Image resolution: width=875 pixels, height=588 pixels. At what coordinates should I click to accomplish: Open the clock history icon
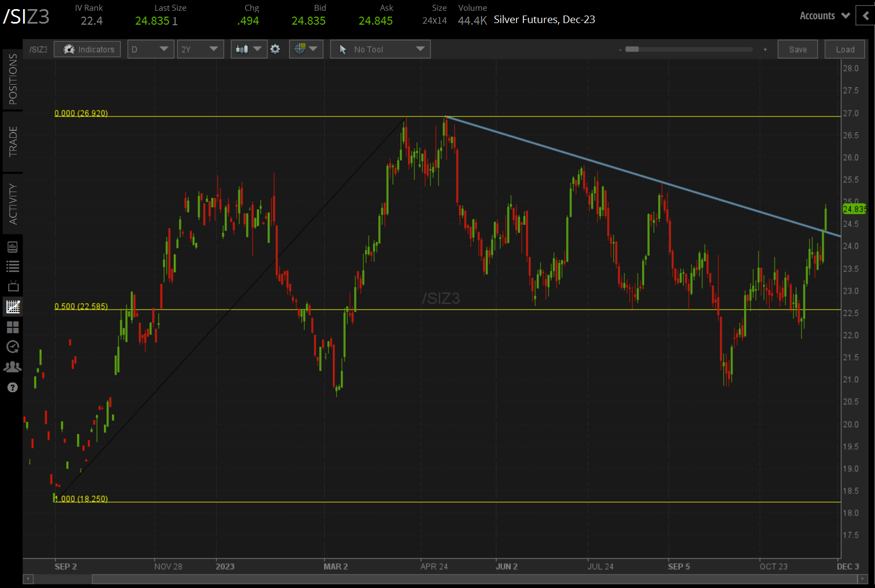[13, 347]
